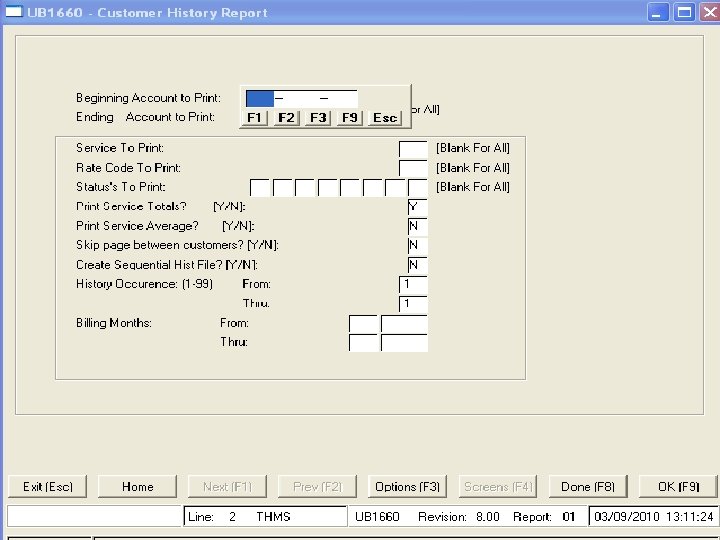Click the Status's To Print label
720x540 pixels.
click(x=121, y=187)
